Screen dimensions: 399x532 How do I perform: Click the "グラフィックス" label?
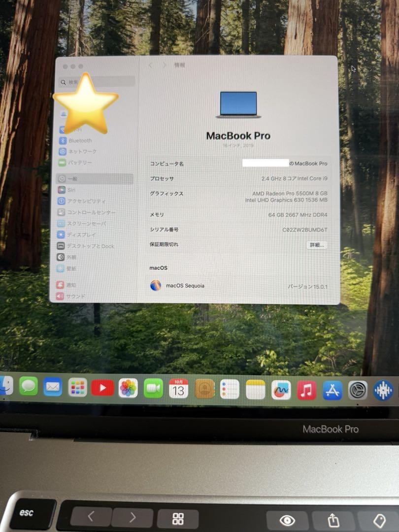point(166,194)
